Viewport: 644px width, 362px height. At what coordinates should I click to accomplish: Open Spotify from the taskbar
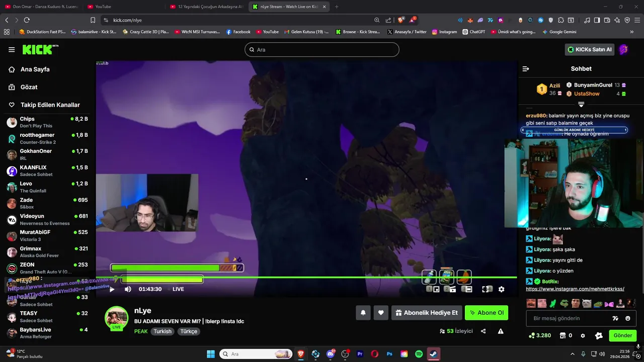(419, 354)
